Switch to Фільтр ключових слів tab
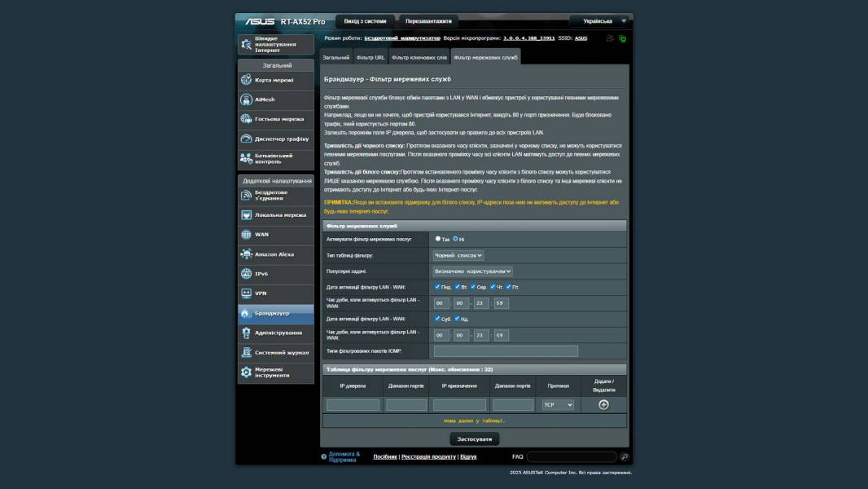868x489 pixels. 419,58
